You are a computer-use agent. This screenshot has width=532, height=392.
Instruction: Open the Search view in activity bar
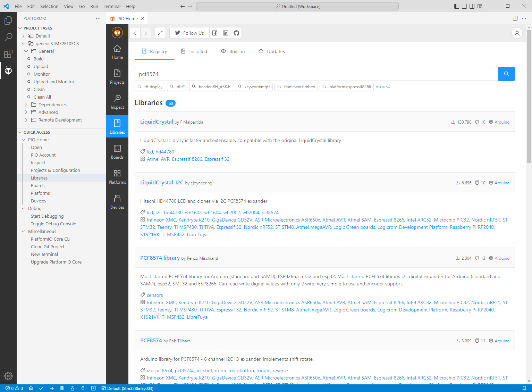coord(8,37)
